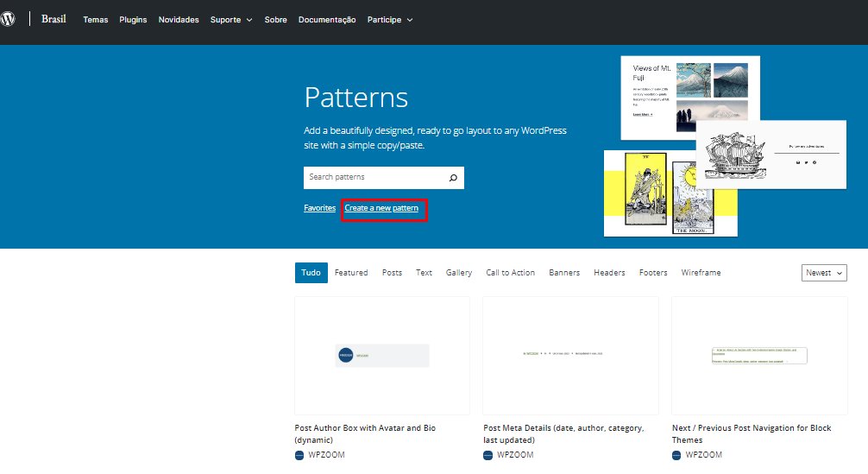The image size is (868, 474).
Task: Click the Brasil site title
Action: (53, 19)
